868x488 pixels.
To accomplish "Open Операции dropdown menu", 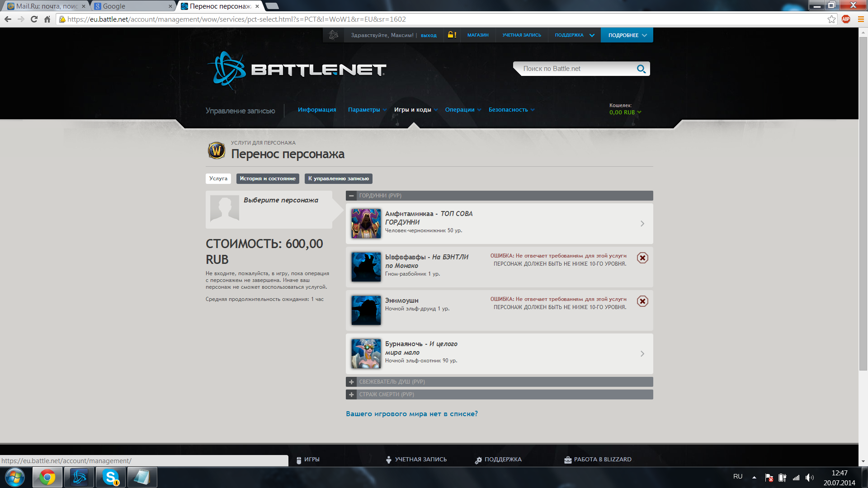I will coord(463,110).
